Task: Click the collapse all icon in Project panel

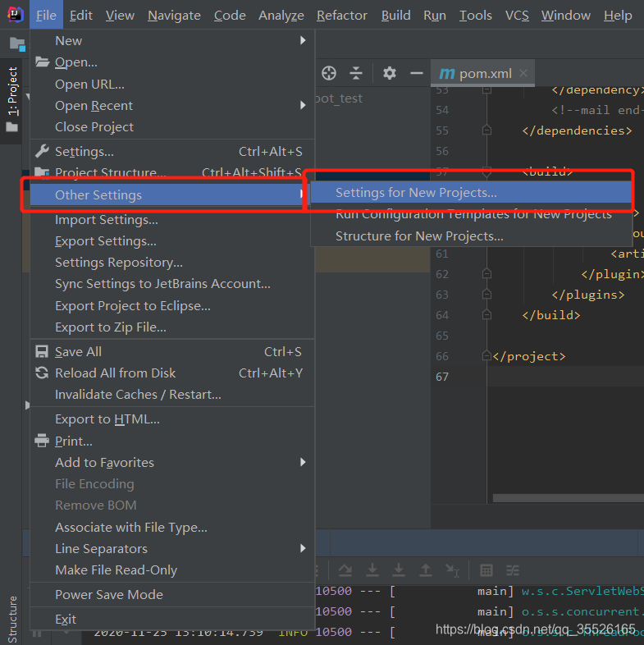Action: 356,73
